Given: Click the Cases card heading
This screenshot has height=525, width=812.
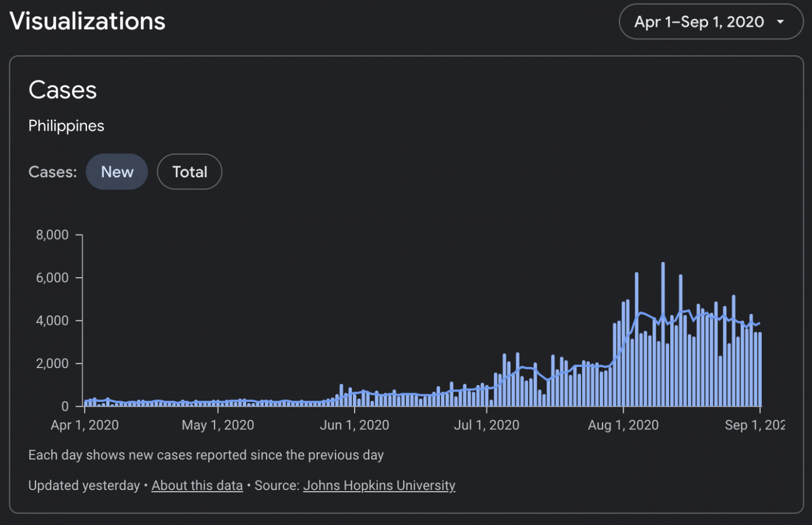Looking at the screenshot, I should point(62,90).
